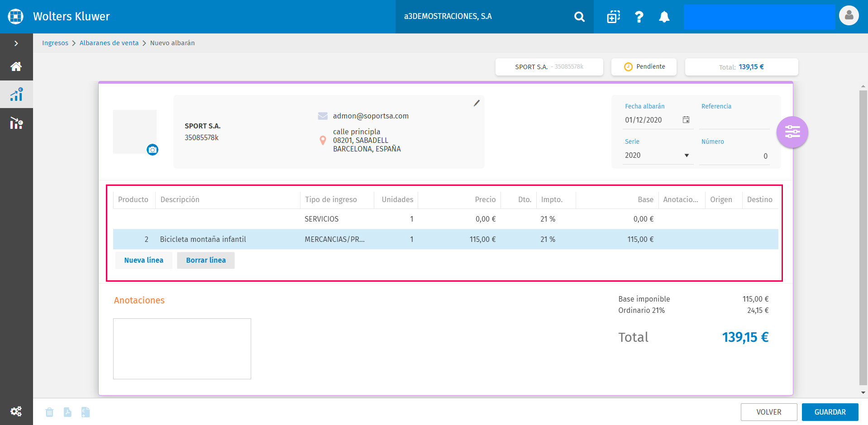This screenshot has width=868, height=425.
Task: Click the Producto column header
Action: click(x=133, y=199)
